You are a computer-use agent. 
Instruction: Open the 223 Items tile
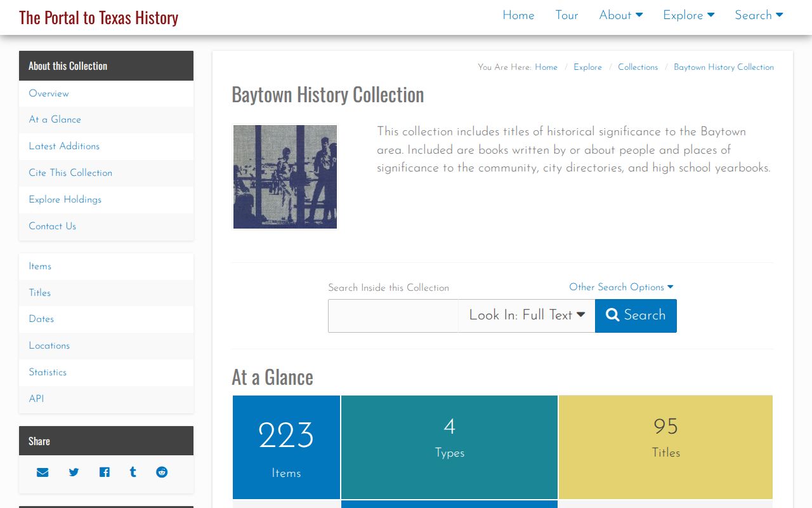coord(286,447)
